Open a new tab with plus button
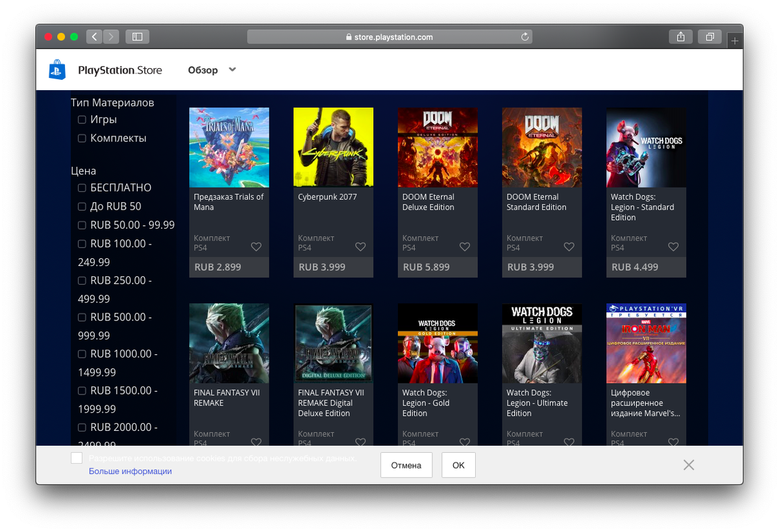 point(735,41)
